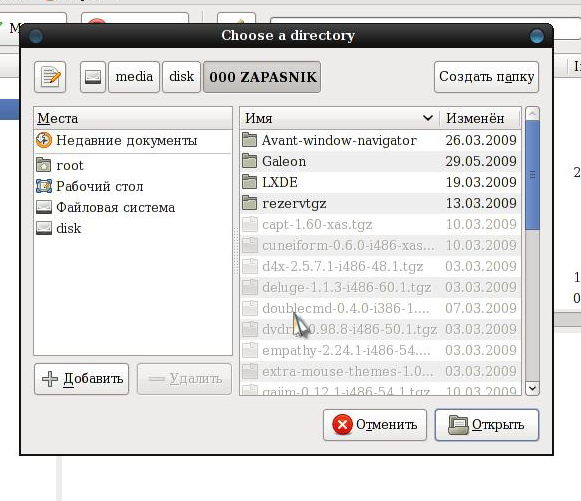Click the sort arrow in Имя header
This screenshot has height=501, width=581.
(x=428, y=118)
